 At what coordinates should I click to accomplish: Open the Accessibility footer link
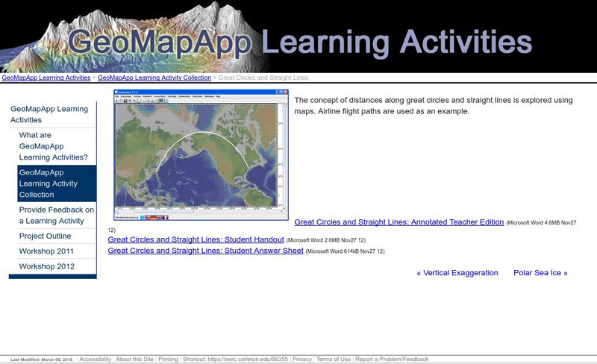click(x=96, y=359)
